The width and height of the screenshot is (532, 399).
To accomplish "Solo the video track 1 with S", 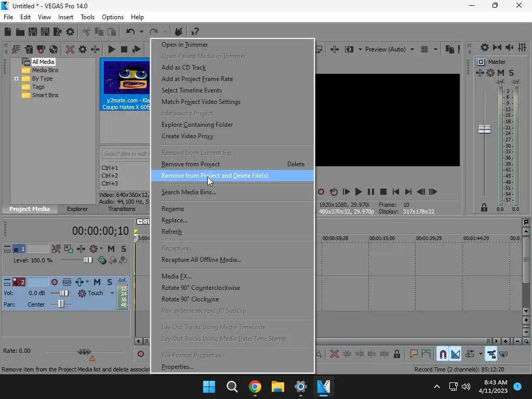I will click(x=124, y=249).
